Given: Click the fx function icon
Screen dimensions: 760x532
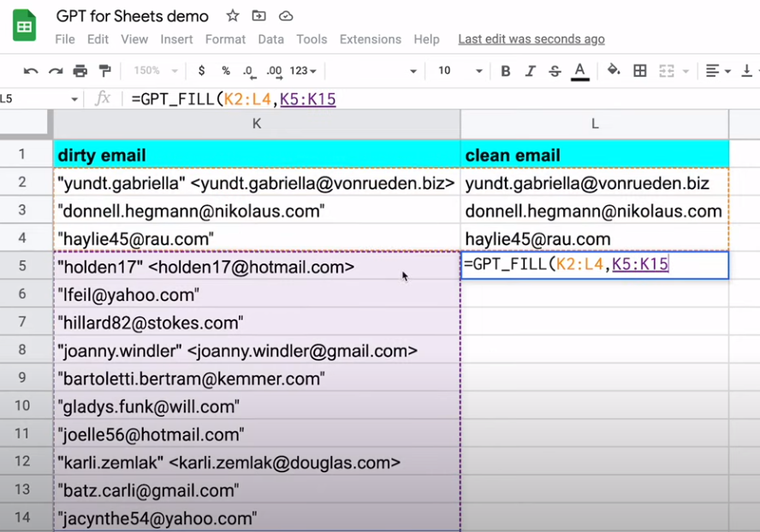Looking at the screenshot, I should [x=103, y=99].
